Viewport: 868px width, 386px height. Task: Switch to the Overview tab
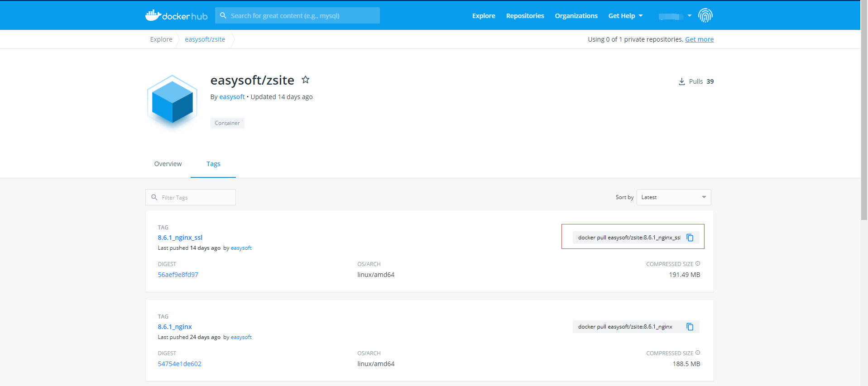click(168, 164)
